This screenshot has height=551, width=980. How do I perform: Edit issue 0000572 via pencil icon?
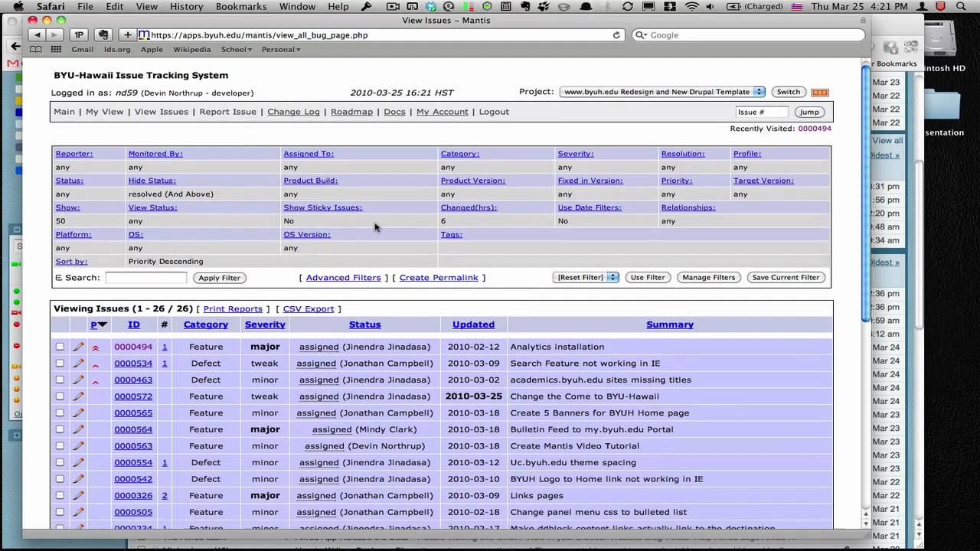(78, 396)
